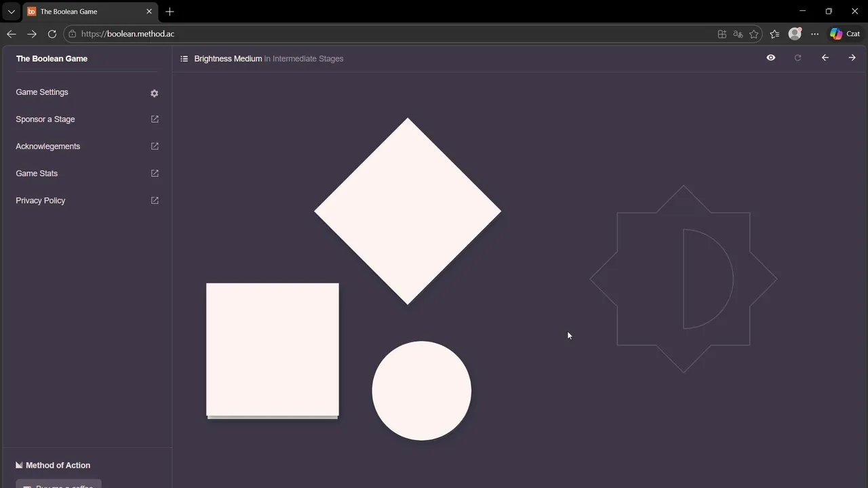Reset the stage with the refresh icon
Viewport: 868px width, 488px height.
[x=798, y=58]
